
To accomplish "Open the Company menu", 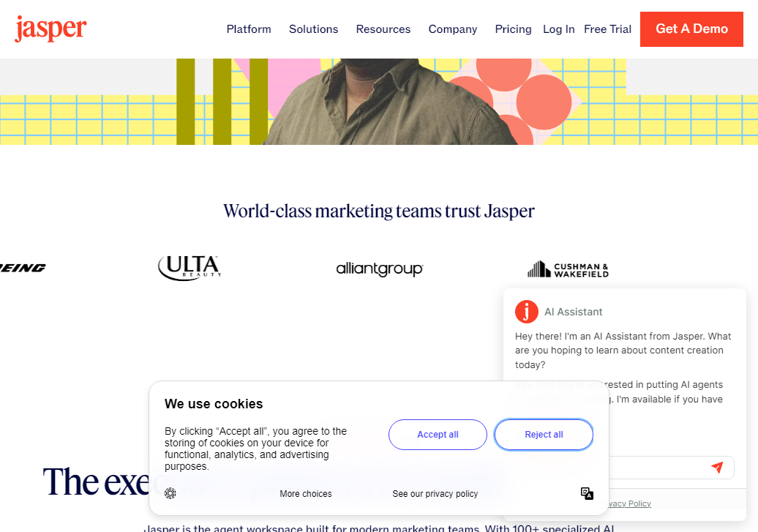I will point(453,29).
